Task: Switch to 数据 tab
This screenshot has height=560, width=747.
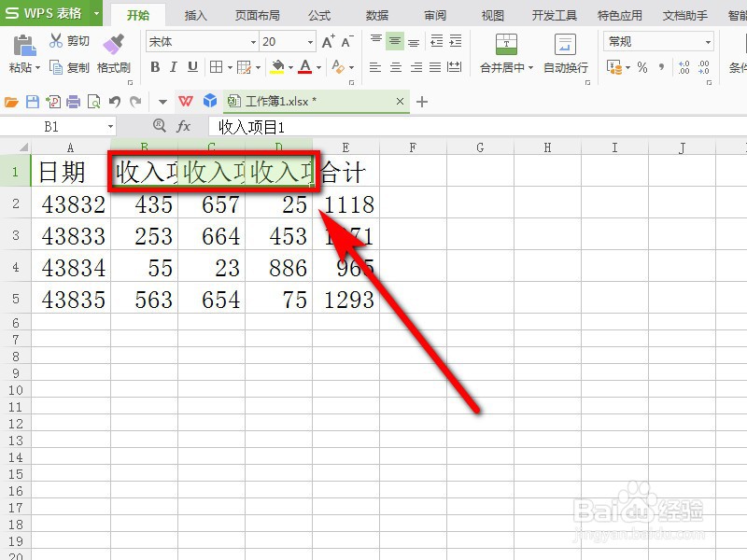Action: click(377, 15)
